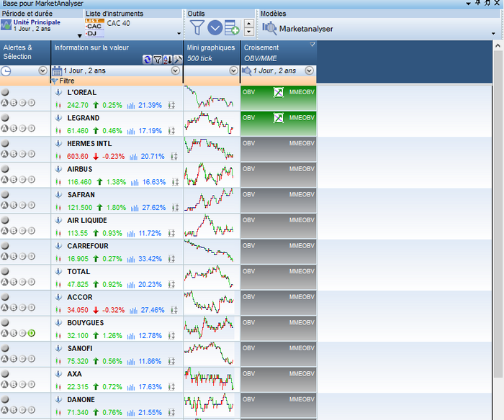This screenshot has height=420, width=504.
Task: Click the Outils stepper down arrow
Action: (x=249, y=32)
